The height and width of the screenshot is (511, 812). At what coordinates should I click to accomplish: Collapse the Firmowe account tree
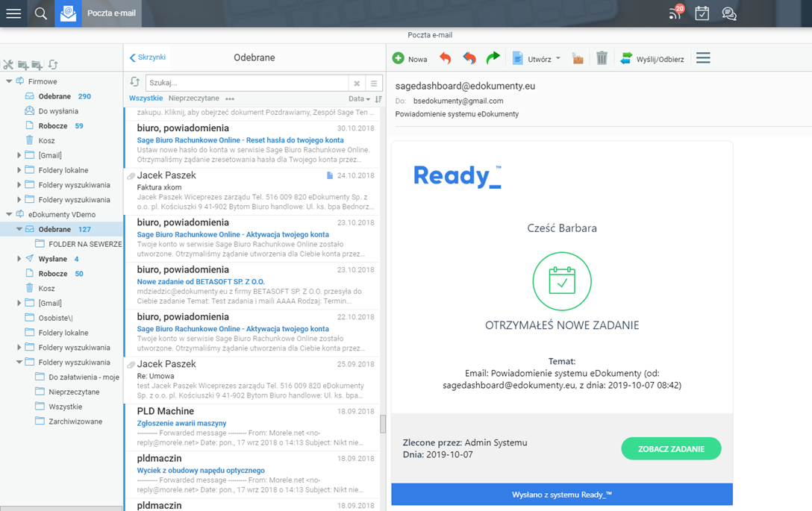click(x=9, y=81)
